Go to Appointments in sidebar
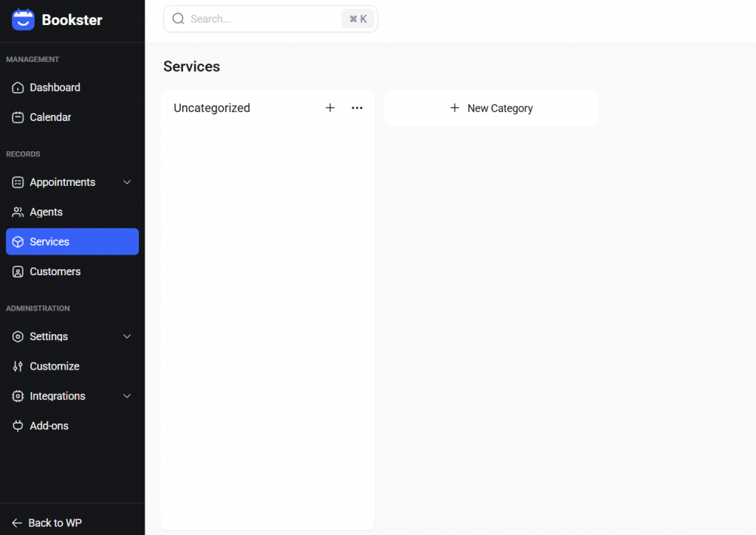 click(x=62, y=182)
